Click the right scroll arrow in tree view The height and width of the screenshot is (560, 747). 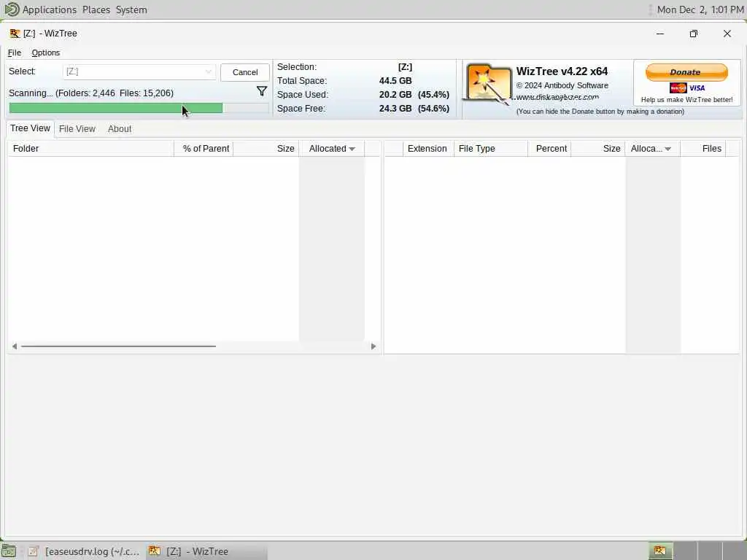pos(373,346)
